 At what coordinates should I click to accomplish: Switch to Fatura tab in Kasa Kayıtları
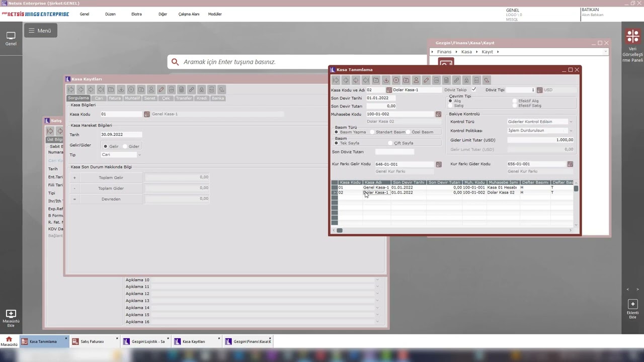pyautogui.click(x=115, y=98)
